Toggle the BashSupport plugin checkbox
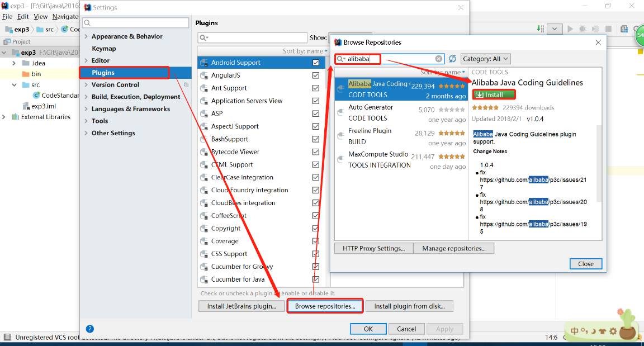644x346 pixels. coord(315,139)
